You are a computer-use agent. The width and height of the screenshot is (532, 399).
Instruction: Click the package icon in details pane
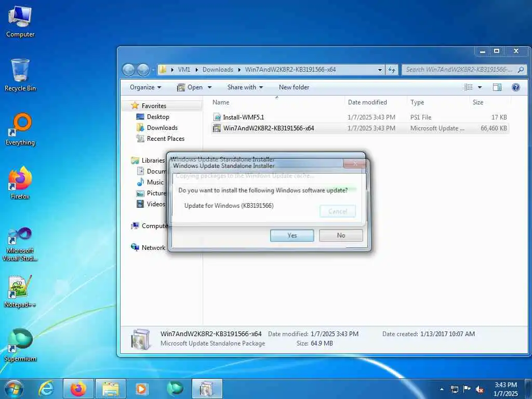coord(141,339)
